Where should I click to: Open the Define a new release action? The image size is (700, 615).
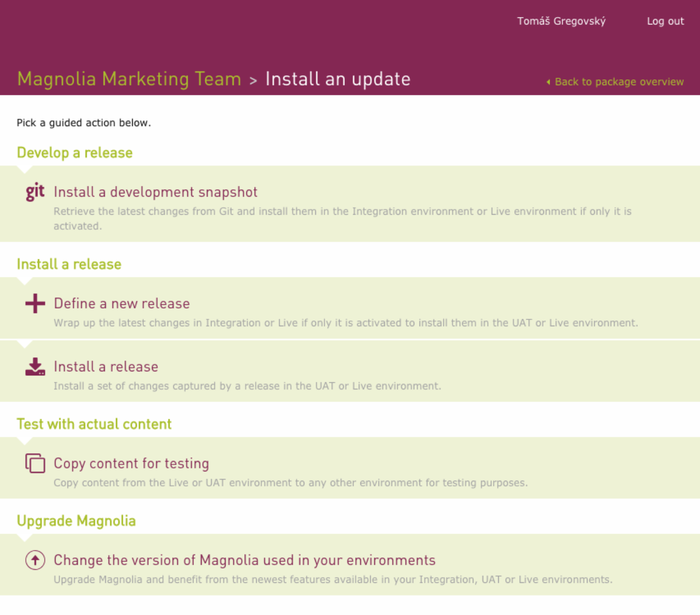[122, 303]
